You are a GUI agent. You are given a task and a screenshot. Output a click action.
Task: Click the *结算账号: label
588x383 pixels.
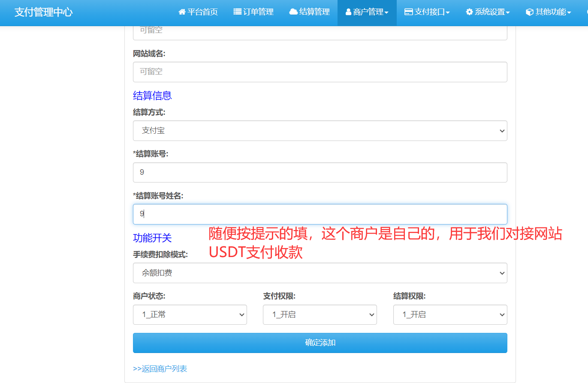tap(151, 154)
